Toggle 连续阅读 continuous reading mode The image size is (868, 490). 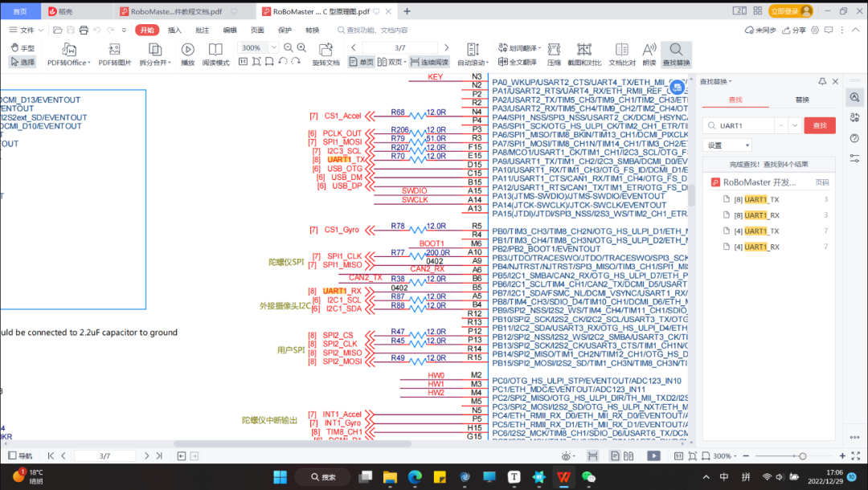coord(429,62)
